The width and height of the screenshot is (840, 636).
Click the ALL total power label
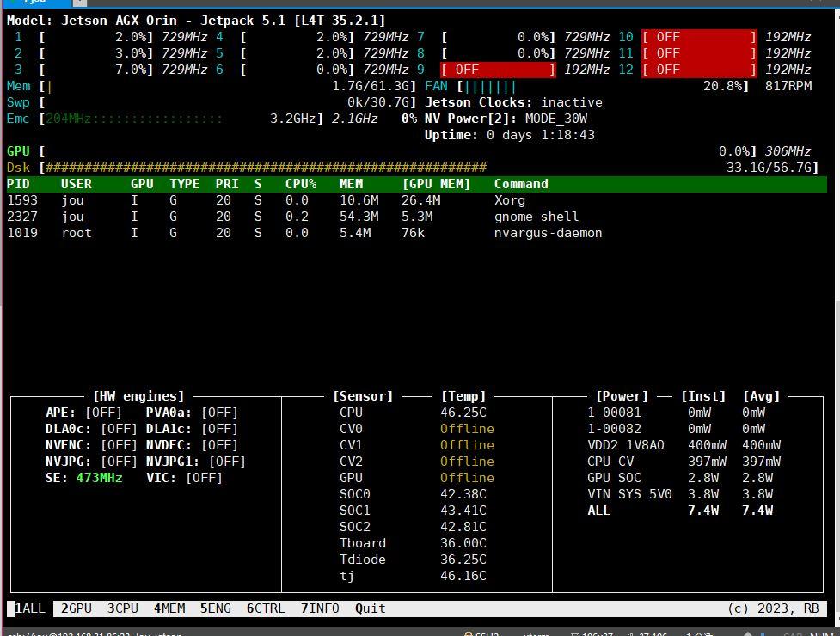[x=599, y=511]
